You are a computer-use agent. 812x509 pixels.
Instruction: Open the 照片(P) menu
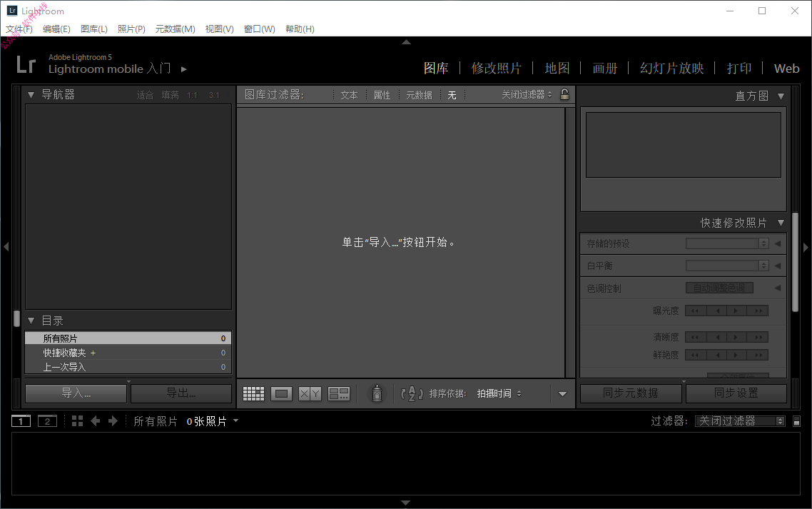point(131,29)
